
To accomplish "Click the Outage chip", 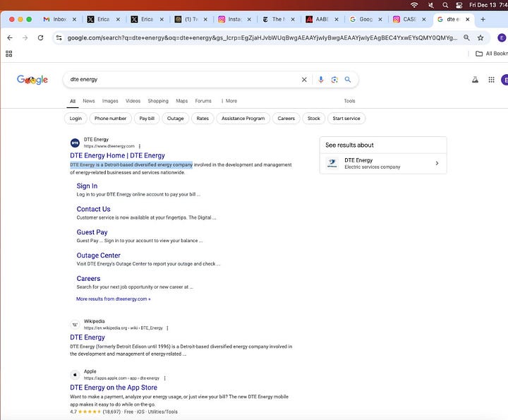I will pyautogui.click(x=175, y=119).
